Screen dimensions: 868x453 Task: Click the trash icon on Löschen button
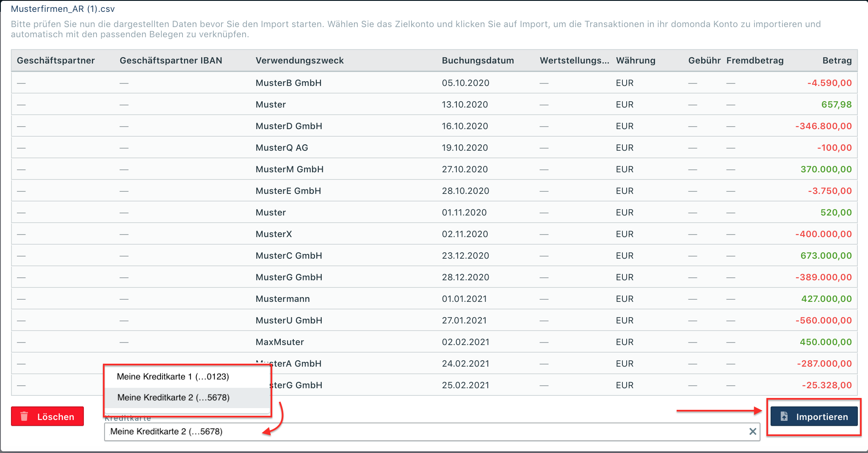click(25, 417)
